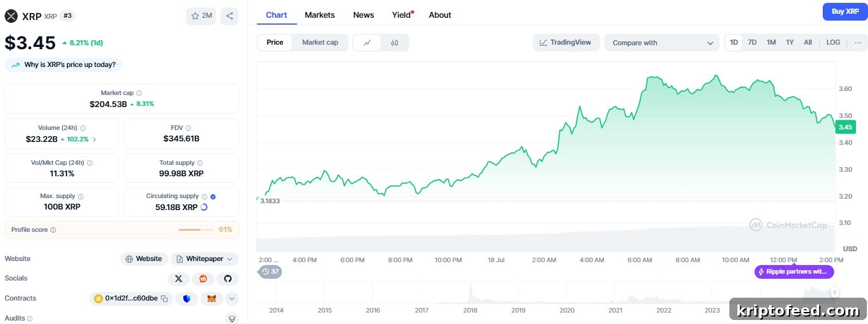
Task: Open the audits shield icon
Action: (232, 319)
